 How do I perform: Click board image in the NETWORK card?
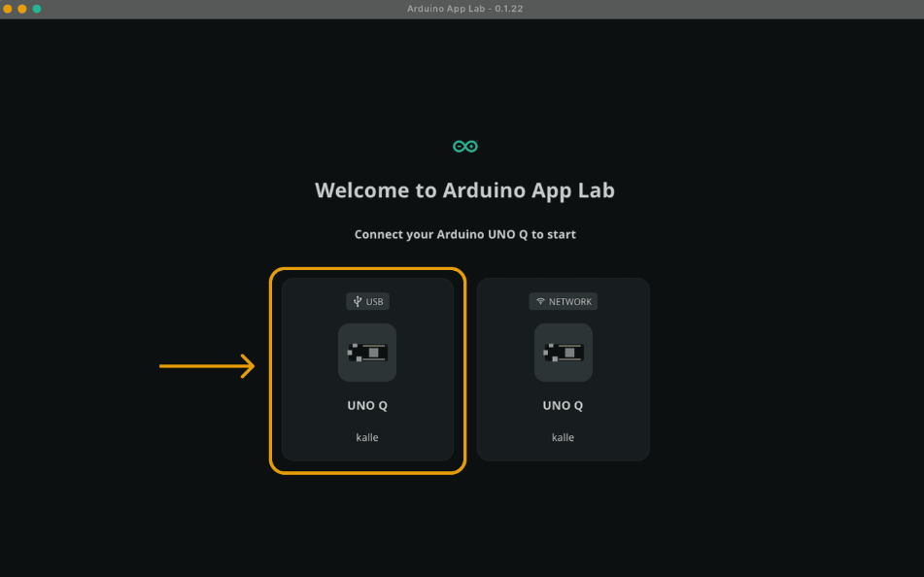(x=563, y=352)
